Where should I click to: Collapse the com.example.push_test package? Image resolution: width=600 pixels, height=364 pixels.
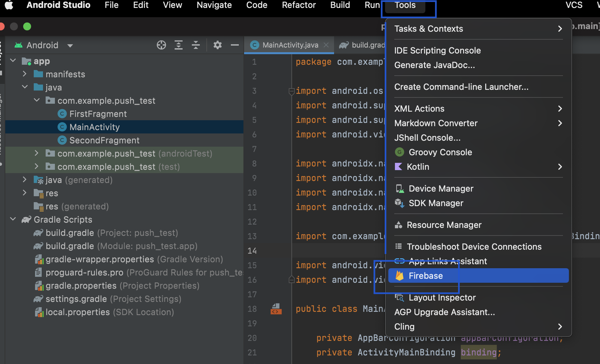click(x=37, y=100)
